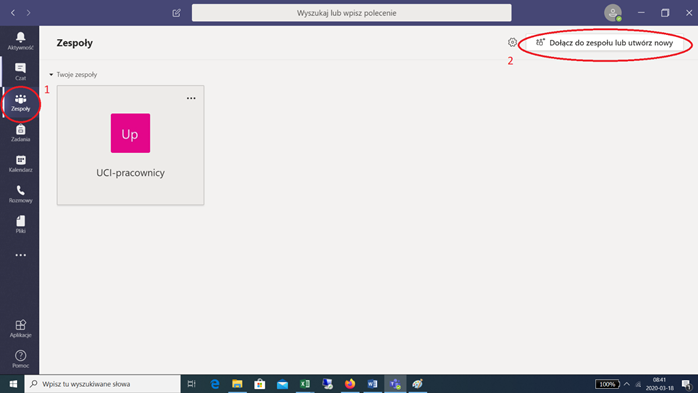Open the Pliki sidebar icon
This screenshot has height=393, width=698.
(20, 224)
